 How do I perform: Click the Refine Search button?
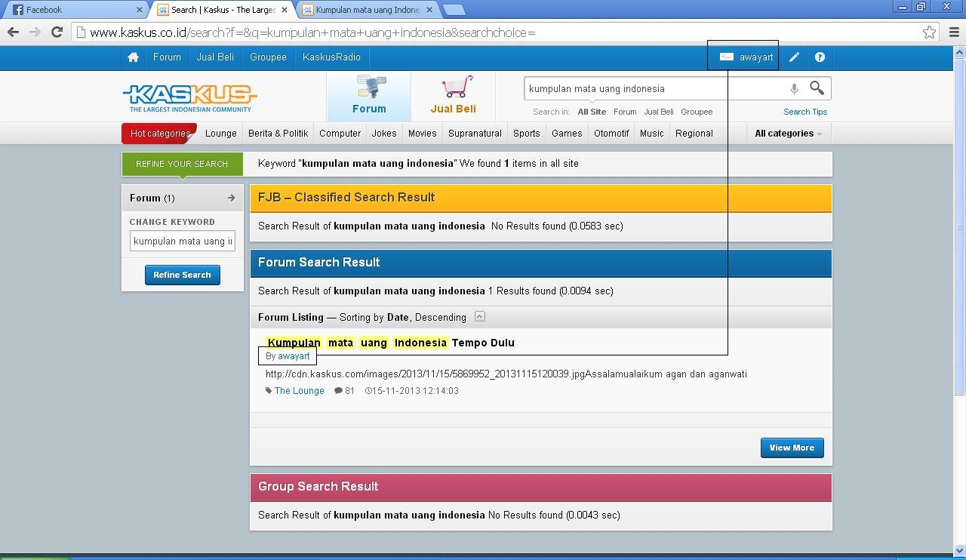coord(183,275)
